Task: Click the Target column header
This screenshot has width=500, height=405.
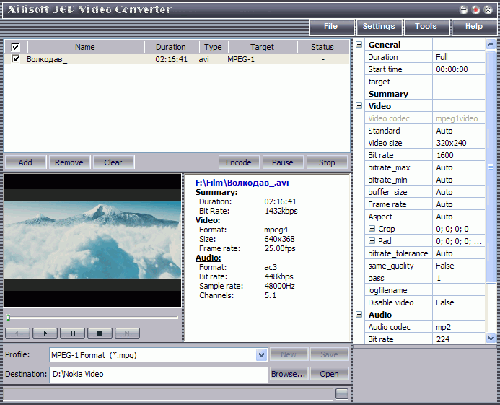Action: [262, 47]
